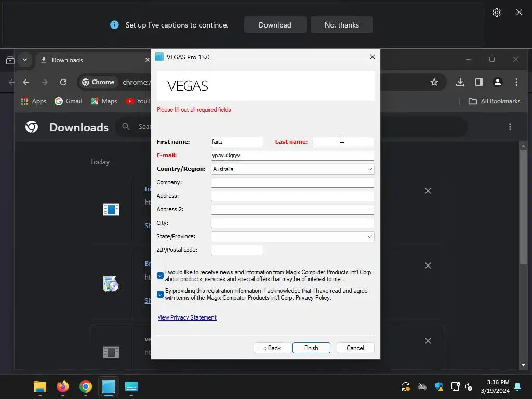The width and height of the screenshot is (532, 399).
Task: Open YouTube bookmark
Action: 138,101
